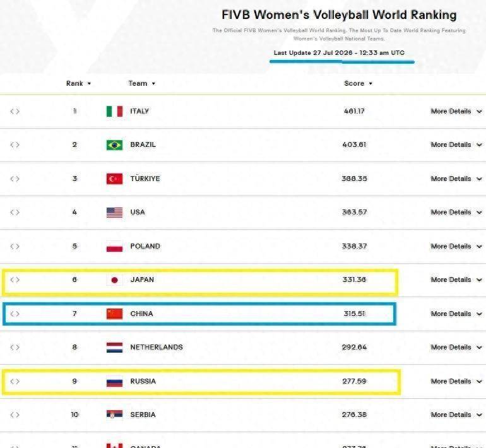This screenshot has width=486, height=448.
Task: Click the Japan flag icon
Action: [x=114, y=280]
